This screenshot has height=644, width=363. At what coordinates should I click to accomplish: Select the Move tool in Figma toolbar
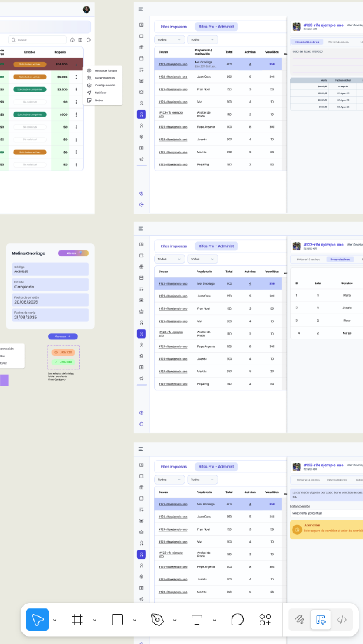[38, 620]
